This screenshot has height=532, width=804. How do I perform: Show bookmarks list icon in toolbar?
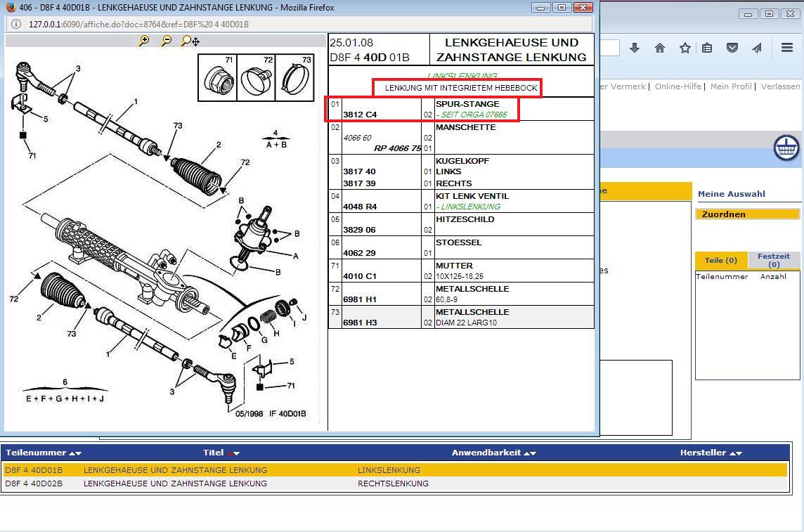pos(707,48)
